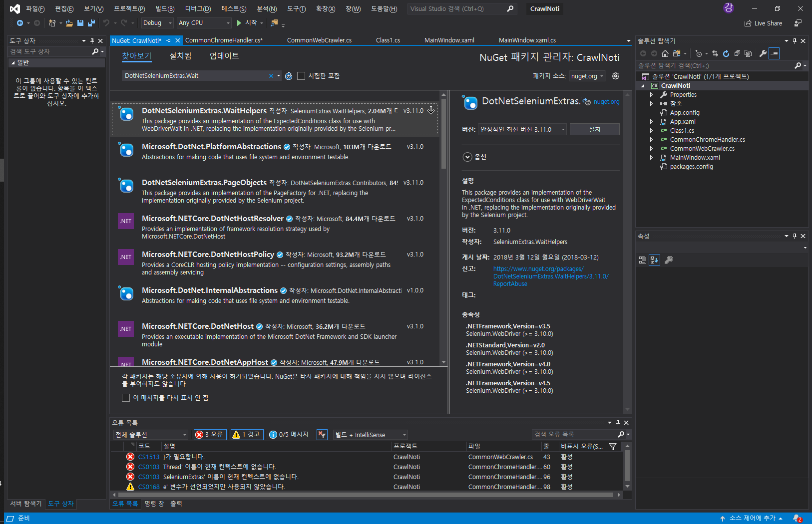Sync with active document in Solution Explorer
The width and height of the screenshot is (812, 524).
tap(715, 53)
